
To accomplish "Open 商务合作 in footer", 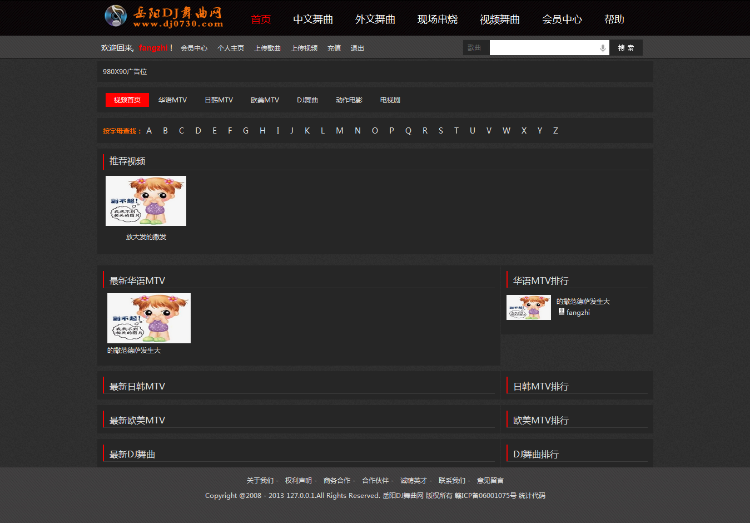I will tap(337, 480).
